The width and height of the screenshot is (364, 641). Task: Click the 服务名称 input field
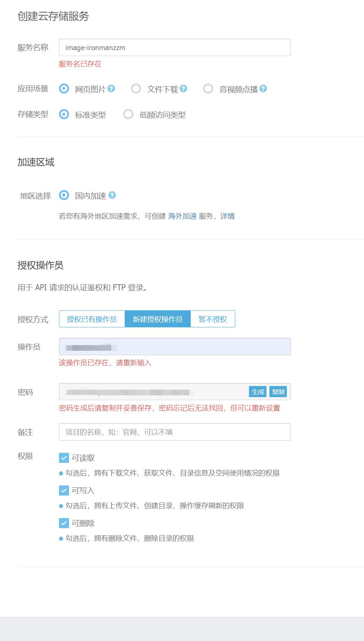[174, 48]
